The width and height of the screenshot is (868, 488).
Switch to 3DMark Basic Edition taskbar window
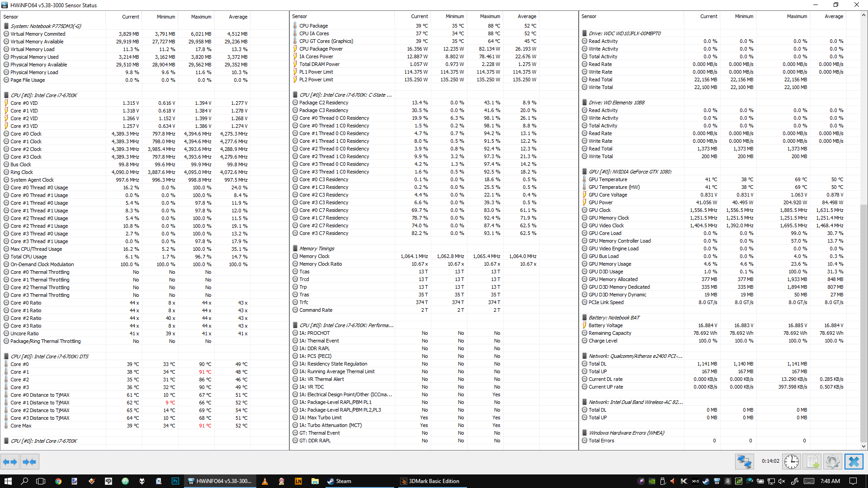click(x=432, y=481)
